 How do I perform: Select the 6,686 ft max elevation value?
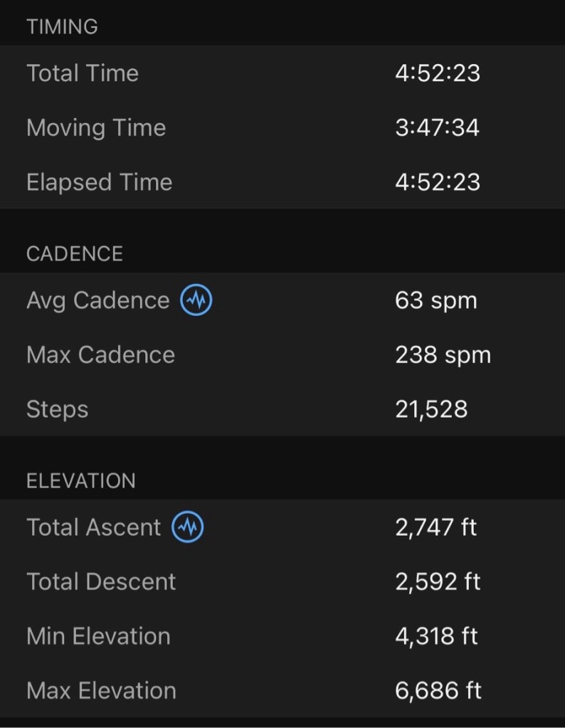pos(438,690)
